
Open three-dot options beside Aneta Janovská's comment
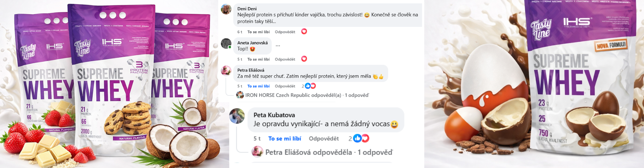tap(278, 46)
